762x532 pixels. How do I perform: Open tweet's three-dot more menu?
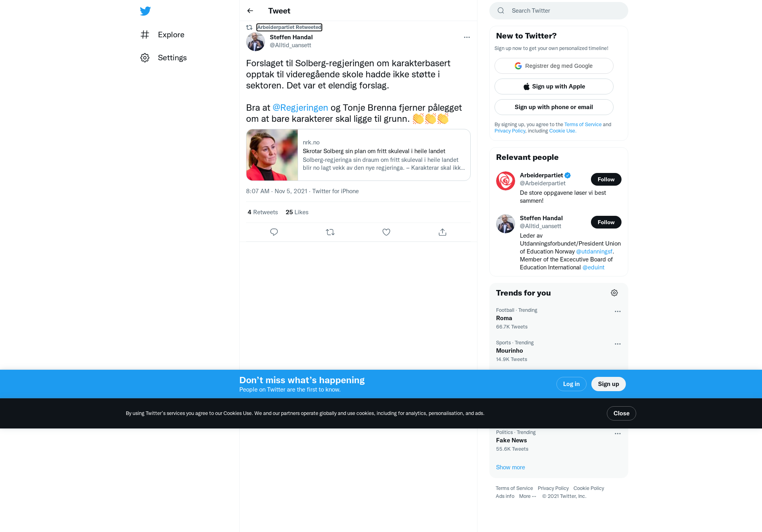click(x=467, y=37)
